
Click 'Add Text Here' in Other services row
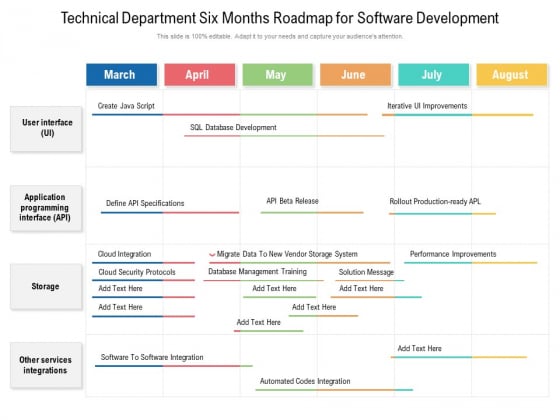pos(420,348)
